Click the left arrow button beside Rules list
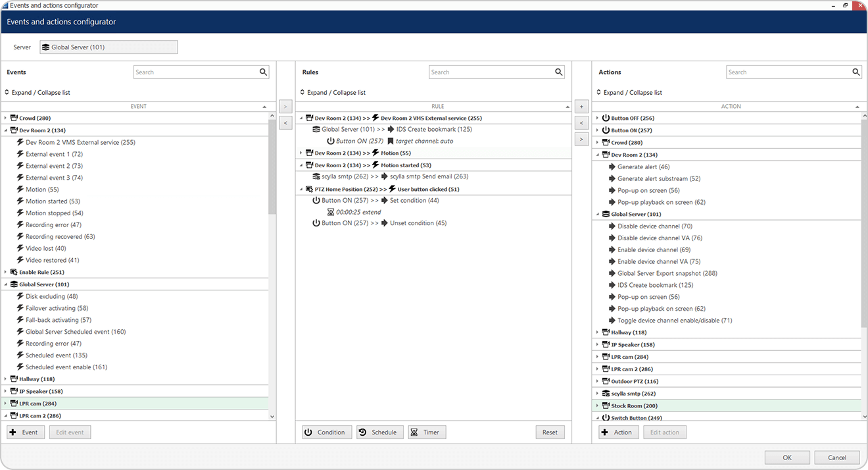 tap(582, 122)
